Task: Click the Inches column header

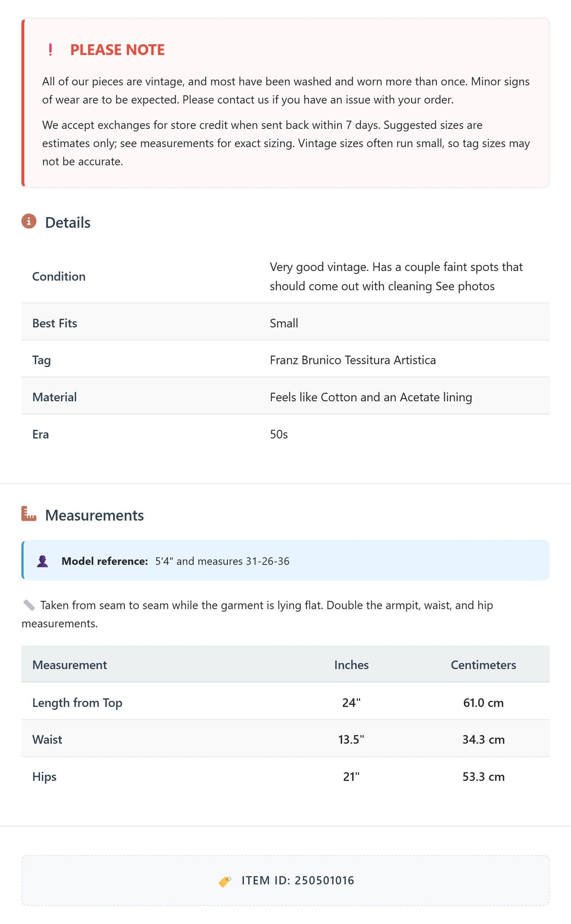Action: pos(351,665)
